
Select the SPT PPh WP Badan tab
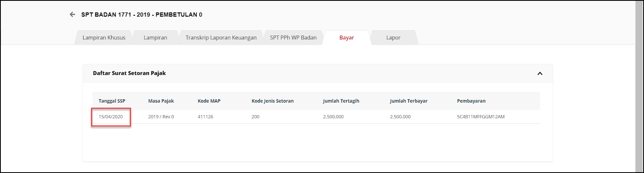pyautogui.click(x=293, y=37)
